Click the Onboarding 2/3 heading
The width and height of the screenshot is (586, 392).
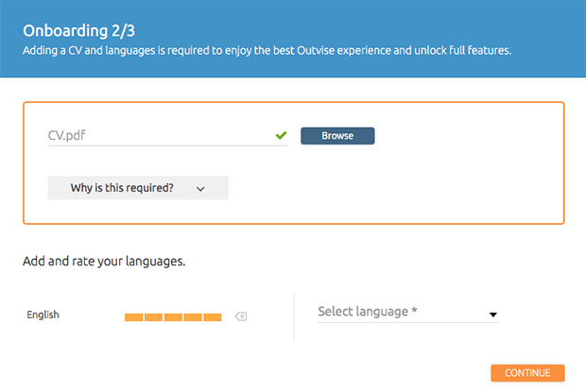coord(78,30)
